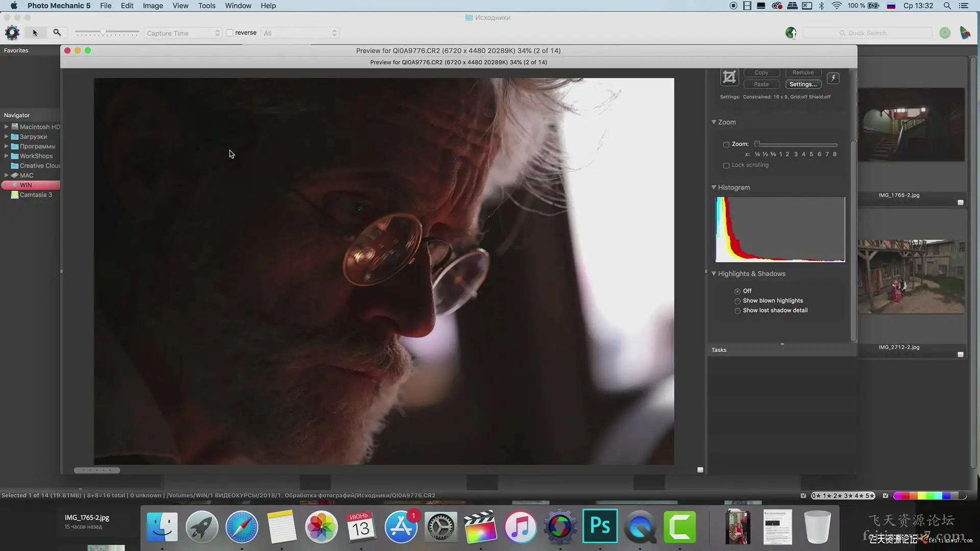Select the magnifier zoom tool
Image resolution: width=980 pixels, height=551 pixels.
[57, 33]
